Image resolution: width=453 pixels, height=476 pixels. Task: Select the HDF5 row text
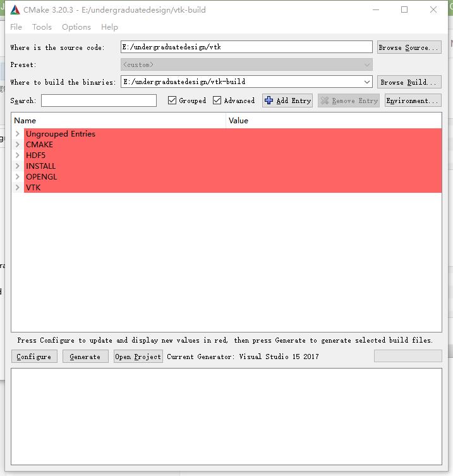click(x=35, y=155)
